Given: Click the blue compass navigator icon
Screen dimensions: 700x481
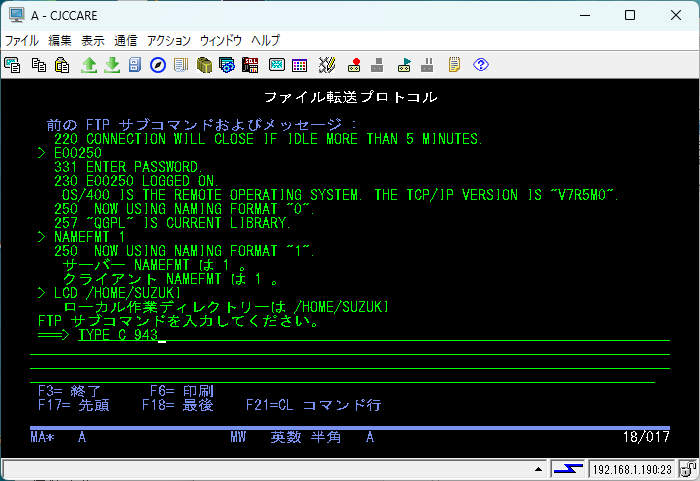Looking at the screenshot, I should tap(158, 65).
